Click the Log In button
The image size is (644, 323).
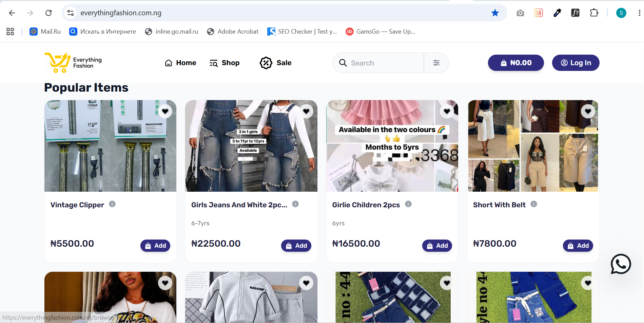coord(576,63)
